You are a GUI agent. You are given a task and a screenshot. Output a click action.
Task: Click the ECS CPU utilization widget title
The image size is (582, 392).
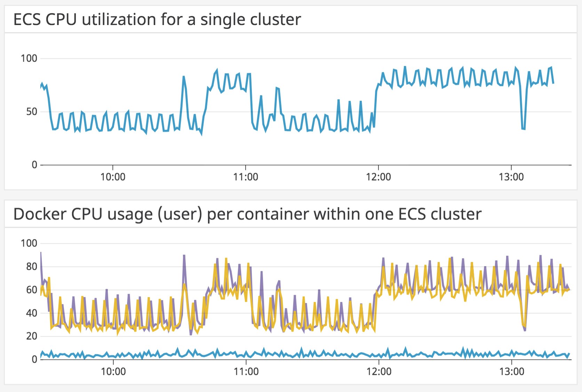pyautogui.click(x=157, y=19)
